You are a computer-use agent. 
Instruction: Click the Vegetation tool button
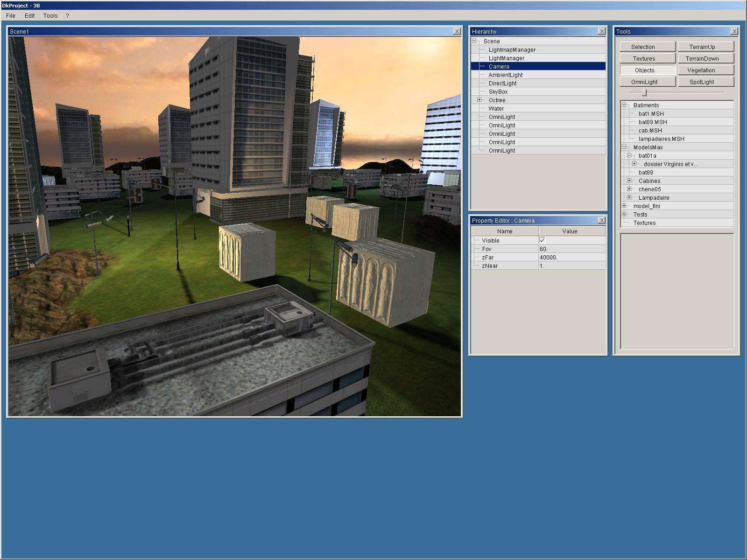(705, 70)
